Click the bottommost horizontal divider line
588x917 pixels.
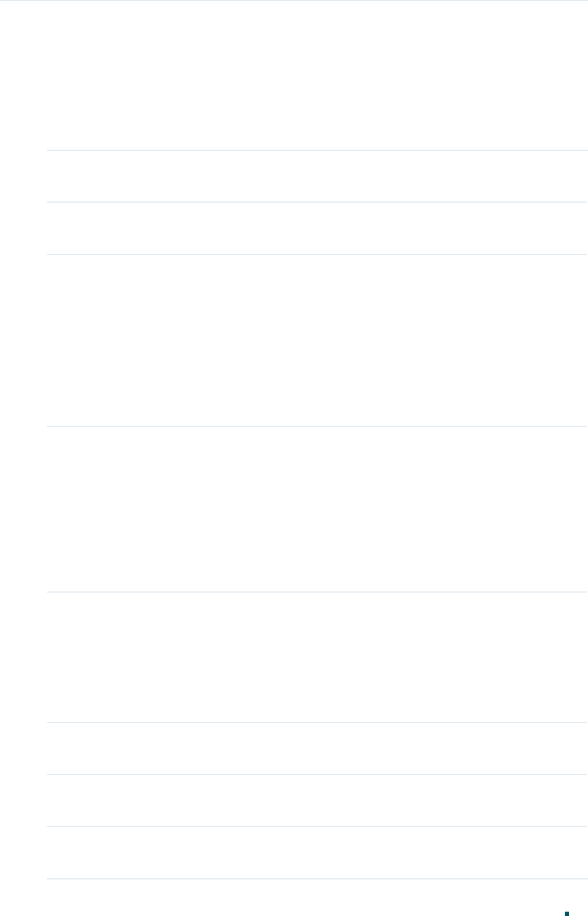tap(317, 879)
